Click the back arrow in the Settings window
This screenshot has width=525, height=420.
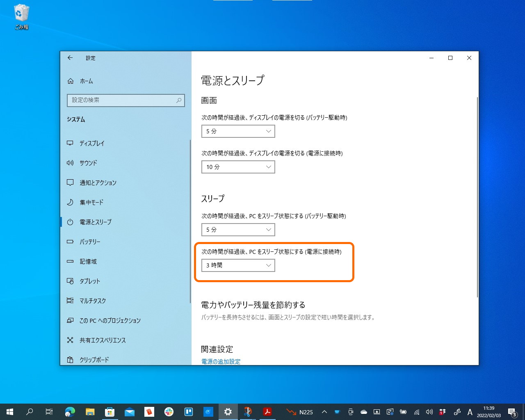[70, 58]
